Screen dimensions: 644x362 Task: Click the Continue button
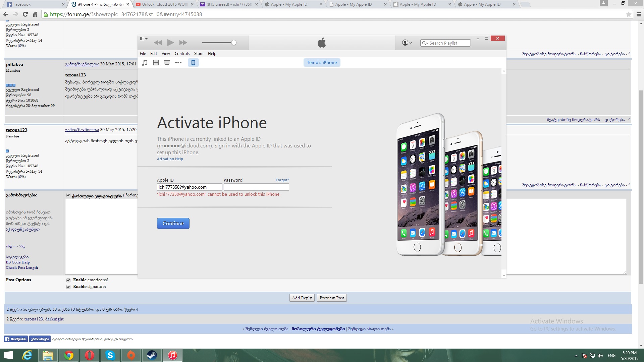click(173, 224)
